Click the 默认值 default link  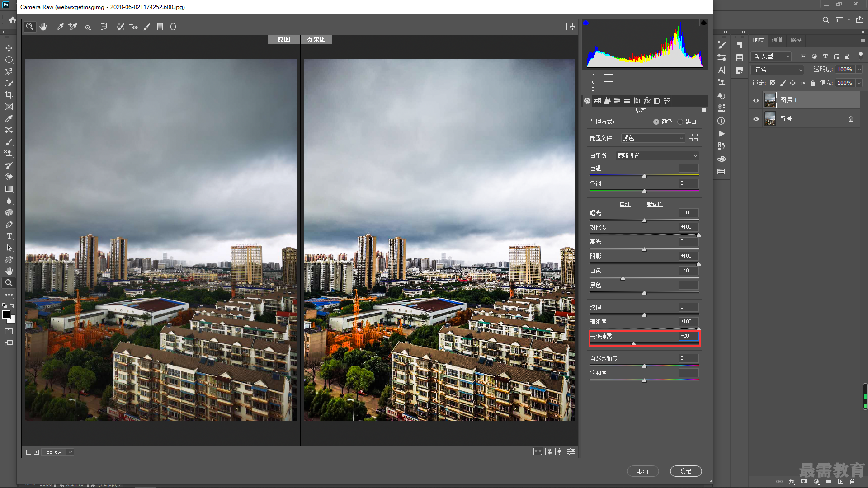(x=655, y=204)
